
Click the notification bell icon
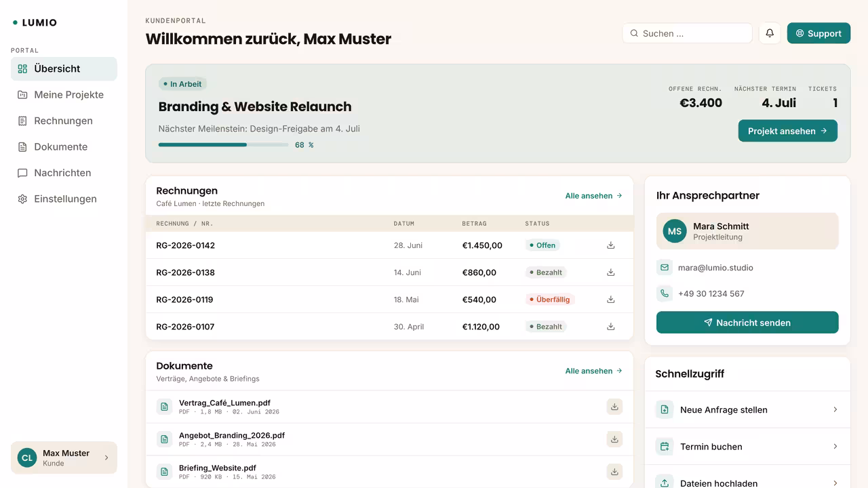point(770,33)
